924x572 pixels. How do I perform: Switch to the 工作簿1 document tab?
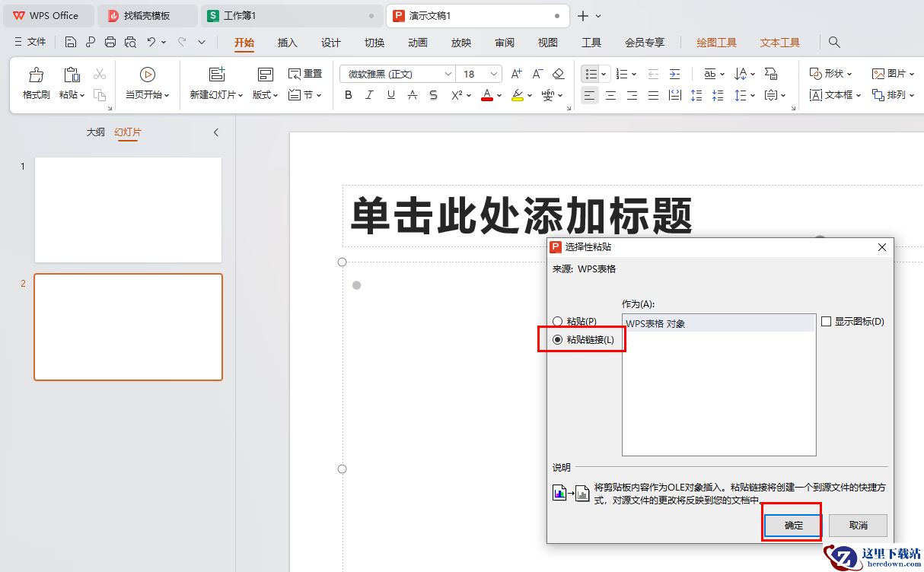pyautogui.click(x=292, y=15)
